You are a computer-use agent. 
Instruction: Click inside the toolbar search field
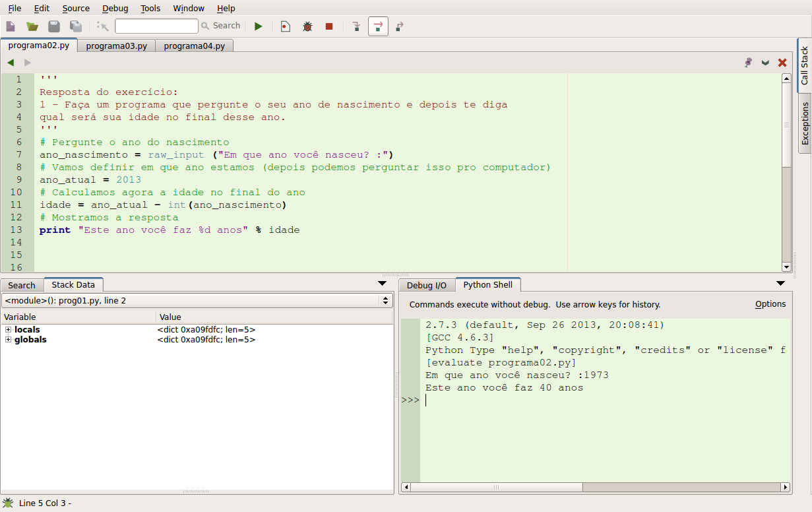click(156, 26)
